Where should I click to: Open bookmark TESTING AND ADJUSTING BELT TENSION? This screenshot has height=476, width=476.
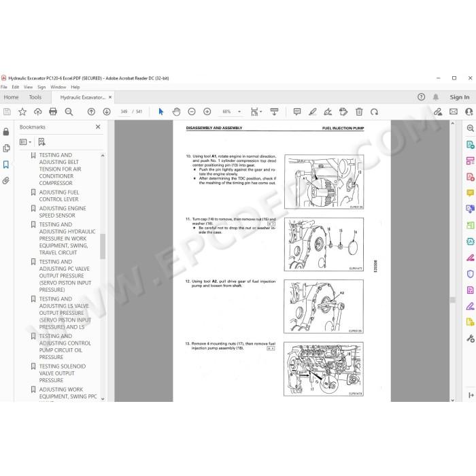(x=60, y=169)
